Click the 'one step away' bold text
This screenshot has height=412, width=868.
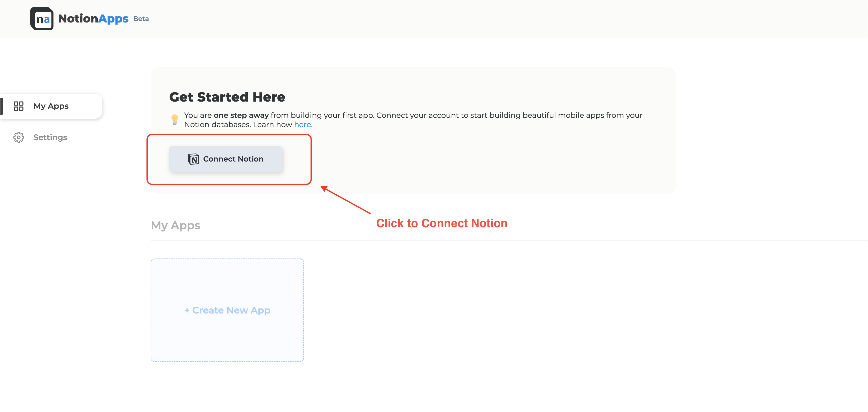coord(241,115)
